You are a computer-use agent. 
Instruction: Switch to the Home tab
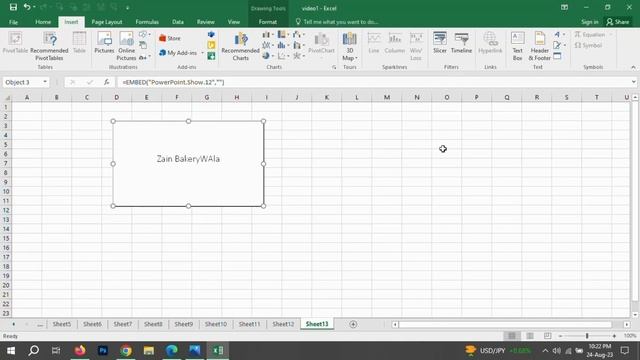tap(43, 22)
